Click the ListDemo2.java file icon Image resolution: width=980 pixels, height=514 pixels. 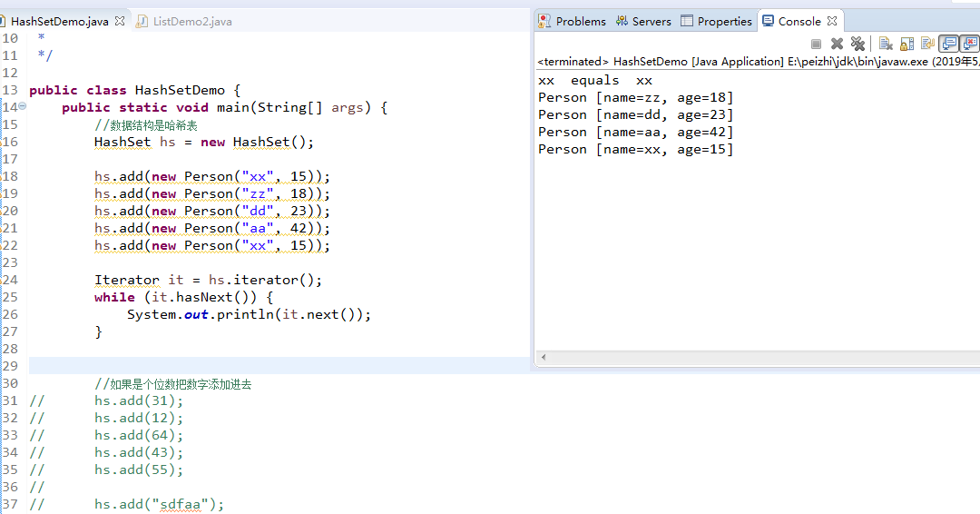pyautogui.click(x=142, y=21)
